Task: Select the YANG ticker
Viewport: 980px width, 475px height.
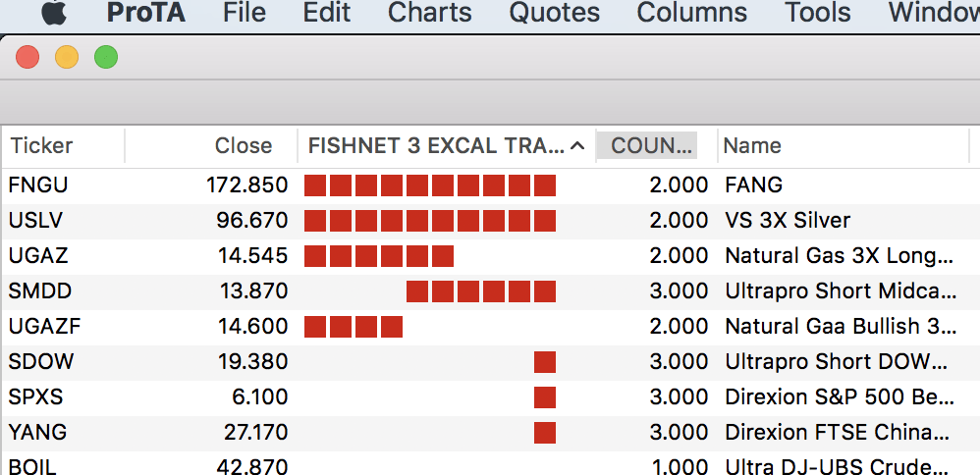Action: tap(37, 433)
